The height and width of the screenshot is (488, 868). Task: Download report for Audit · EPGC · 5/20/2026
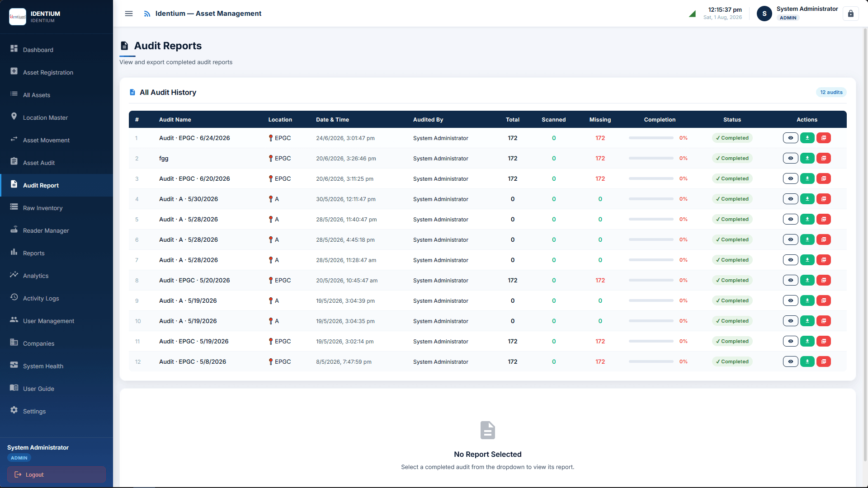point(807,280)
